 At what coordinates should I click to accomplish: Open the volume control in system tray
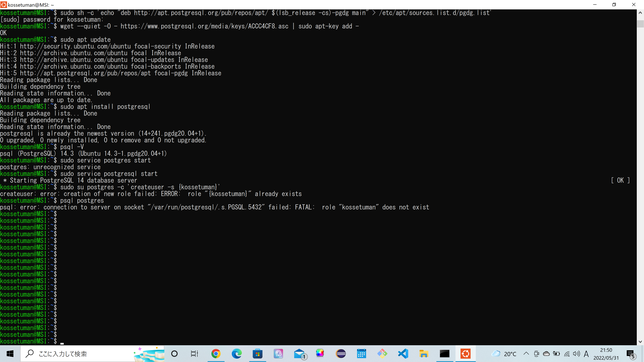point(577,354)
